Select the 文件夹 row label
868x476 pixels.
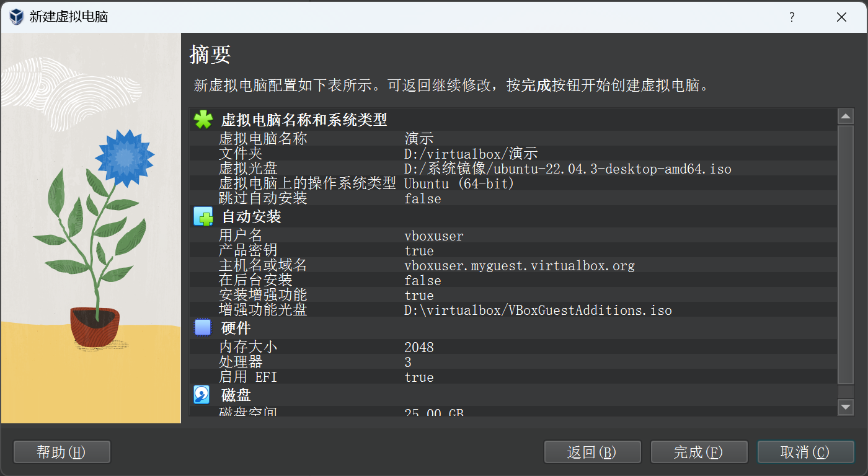(x=241, y=153)
